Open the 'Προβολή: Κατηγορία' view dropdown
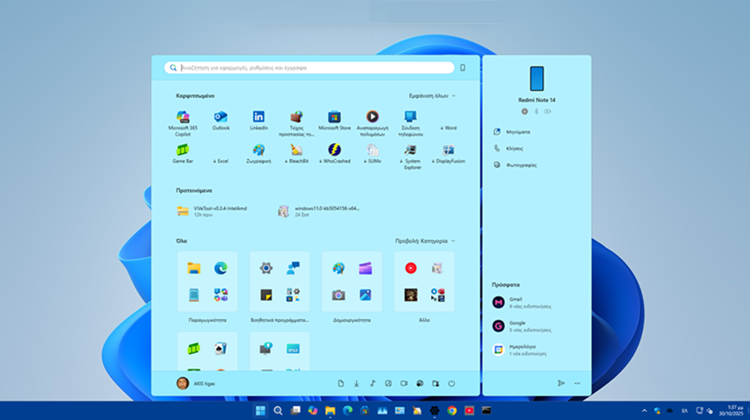Screen dimensions: 750x420 tap(425, 241)
